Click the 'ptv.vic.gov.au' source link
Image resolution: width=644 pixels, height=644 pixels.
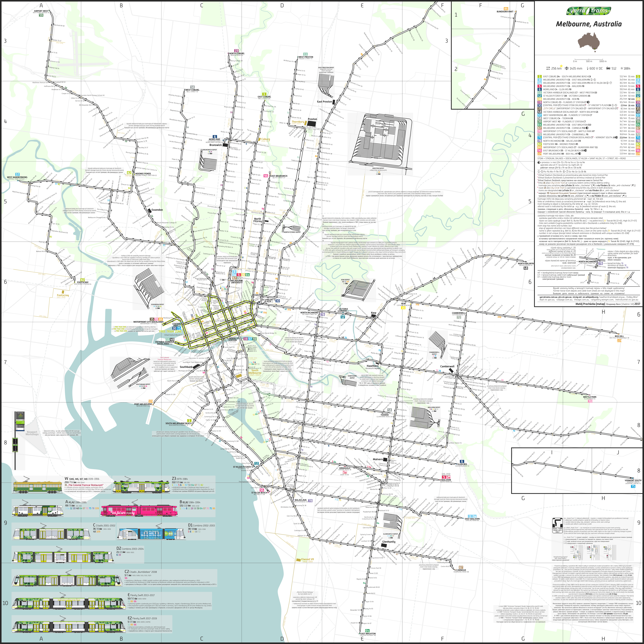[565, 297]
